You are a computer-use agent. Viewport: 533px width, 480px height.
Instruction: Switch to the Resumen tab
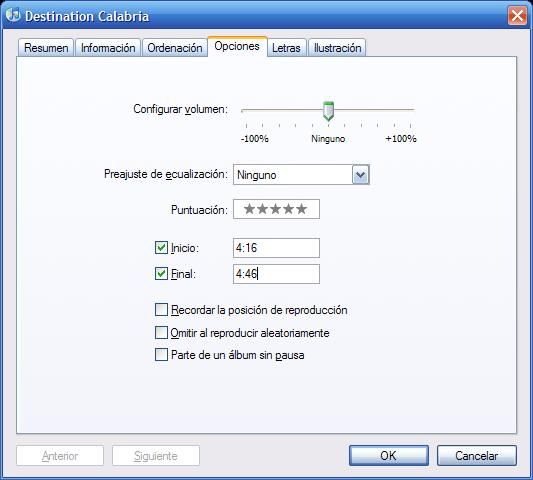(x=46, y=48)
